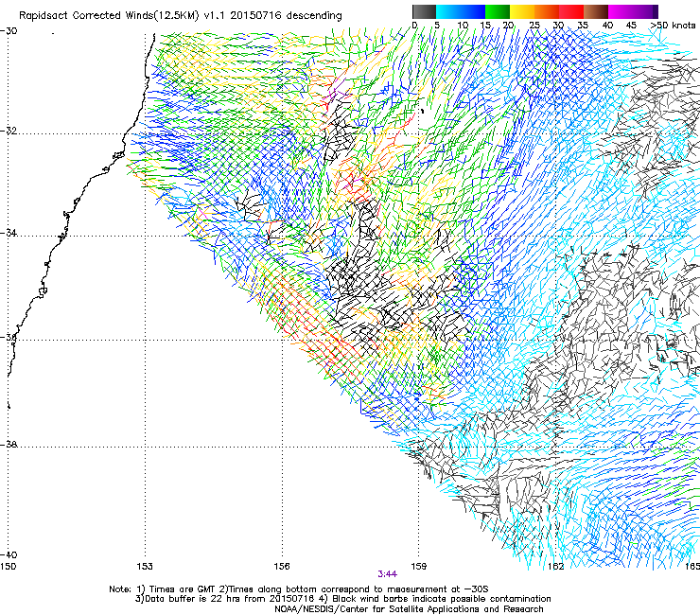Click the longitude label 159

click(x=419, y=567)
